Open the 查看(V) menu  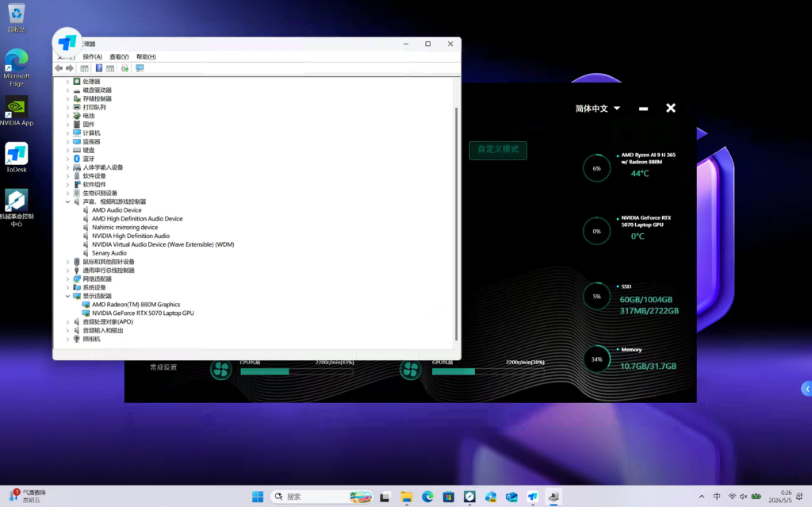point(119,56)
